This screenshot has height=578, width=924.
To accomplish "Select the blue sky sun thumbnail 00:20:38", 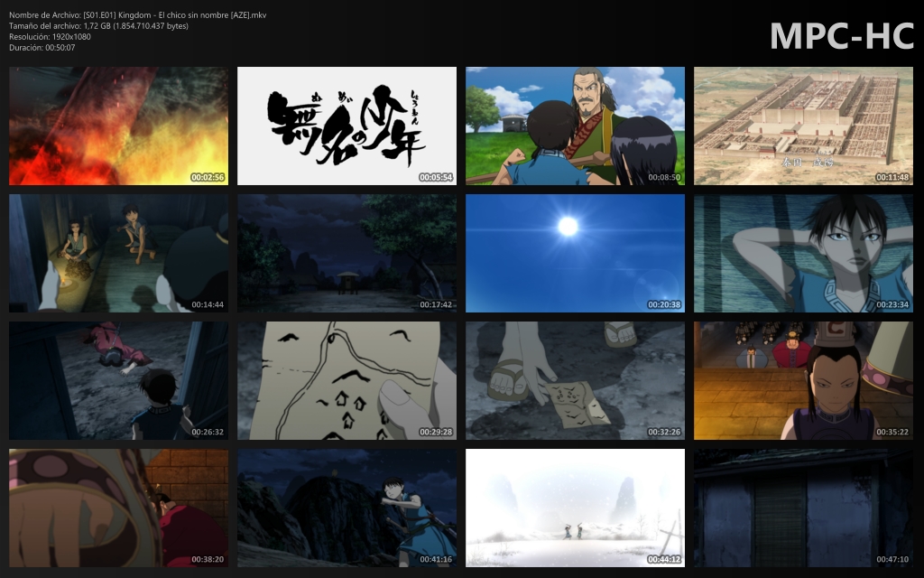I will [x=575, y=253].
